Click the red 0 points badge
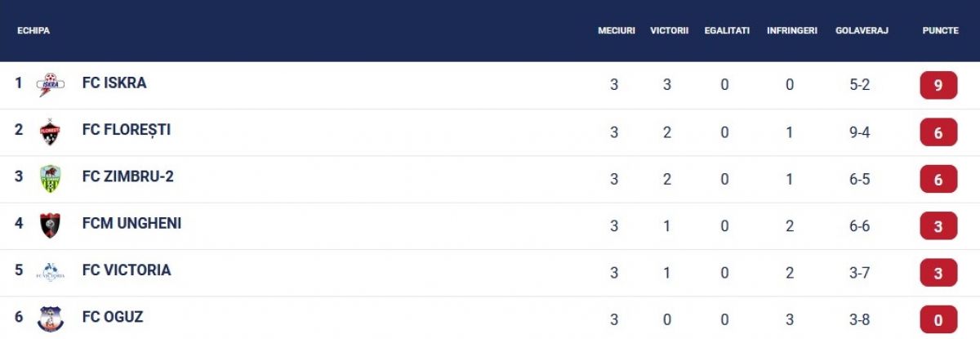Screen dimensions: 980x339 click(x=938, y=319)
